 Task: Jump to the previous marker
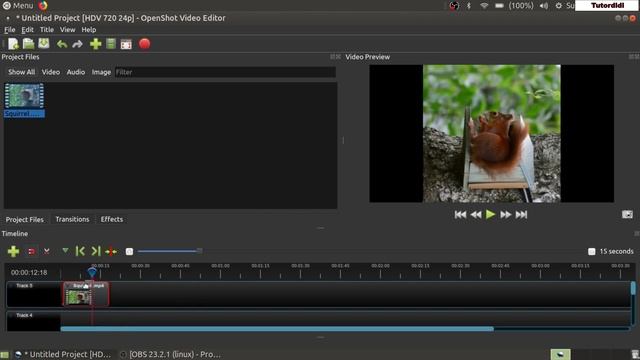tap(80, 251)
